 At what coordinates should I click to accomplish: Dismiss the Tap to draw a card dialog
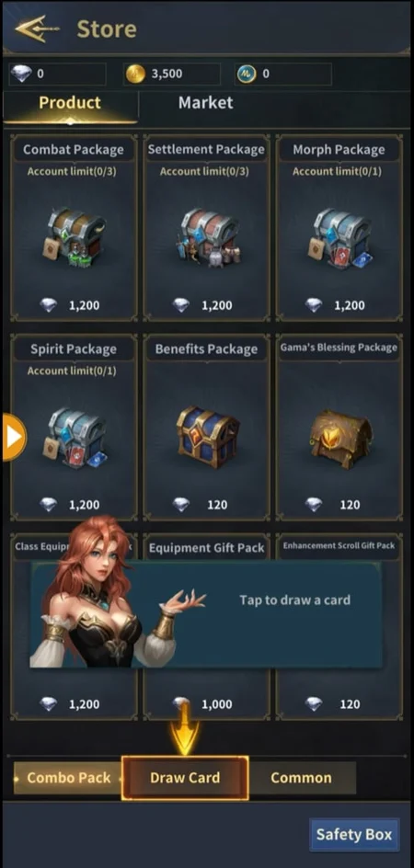[206, 614]
